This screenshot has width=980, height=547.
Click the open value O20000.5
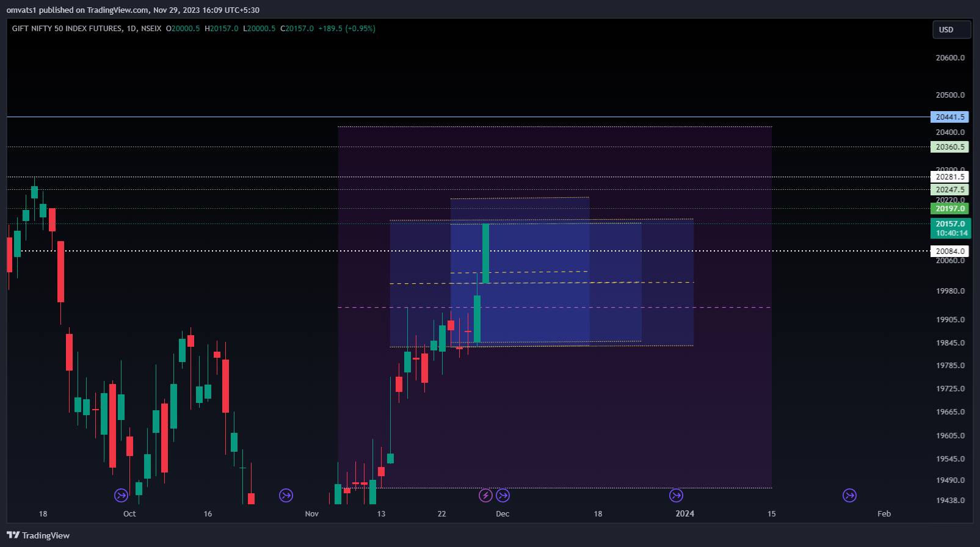click(183, 29)
